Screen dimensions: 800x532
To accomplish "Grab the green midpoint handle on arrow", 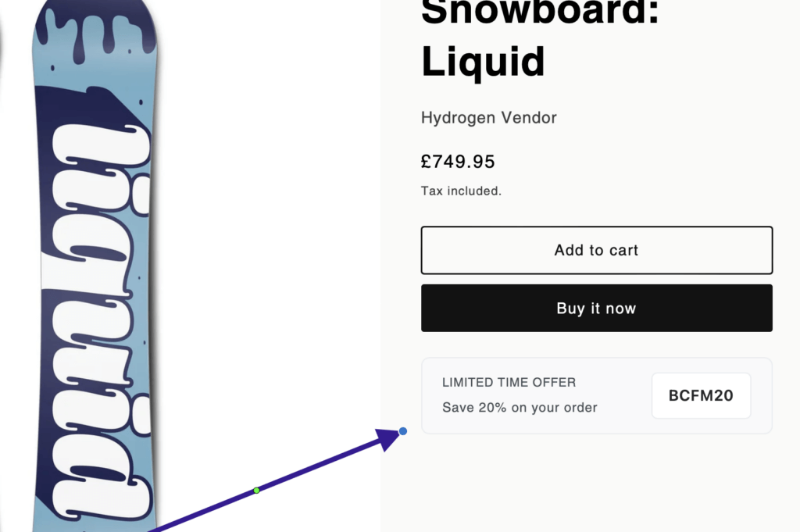I will (x=256, y=491).
